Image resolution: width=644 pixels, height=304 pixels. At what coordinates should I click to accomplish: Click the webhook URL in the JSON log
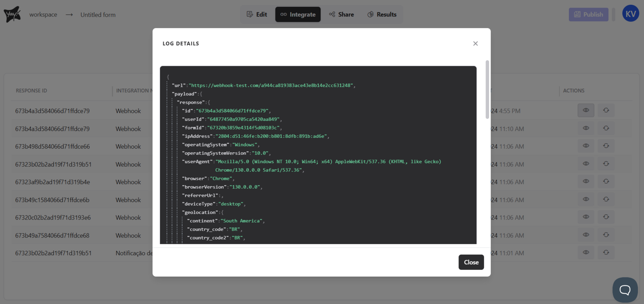click(271, 85)
